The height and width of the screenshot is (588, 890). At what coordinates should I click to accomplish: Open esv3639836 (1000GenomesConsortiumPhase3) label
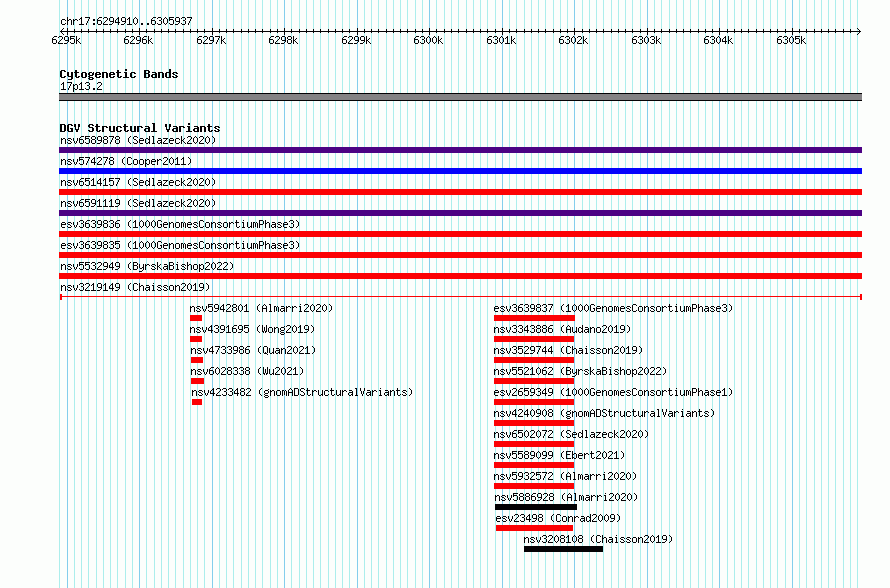[x=180, y=224]
